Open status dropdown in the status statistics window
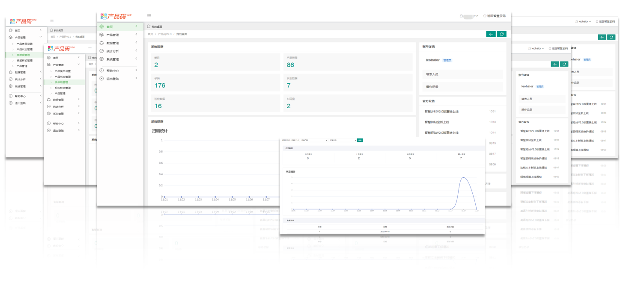Viewport: 644px width, 286px height. point(343,140)
